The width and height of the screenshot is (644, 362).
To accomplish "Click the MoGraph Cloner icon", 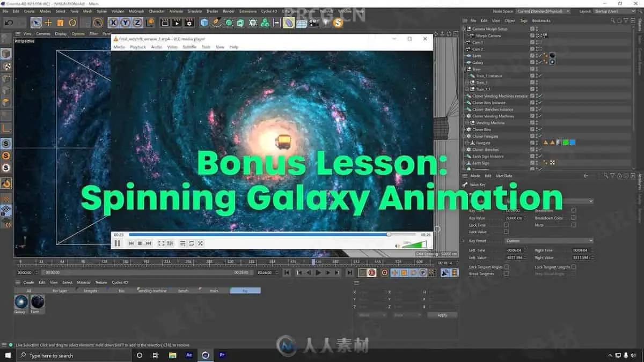I will [x=253, y=23].
